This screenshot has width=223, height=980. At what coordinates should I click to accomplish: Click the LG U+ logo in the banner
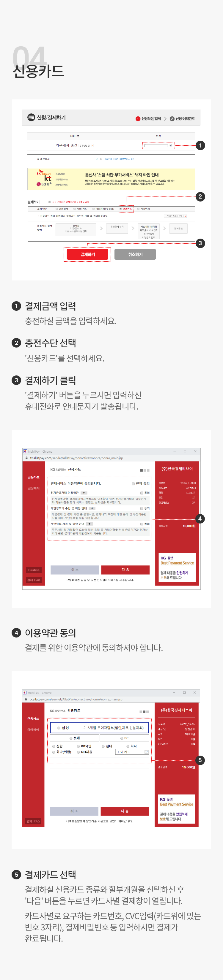click(x=44, y=184)
